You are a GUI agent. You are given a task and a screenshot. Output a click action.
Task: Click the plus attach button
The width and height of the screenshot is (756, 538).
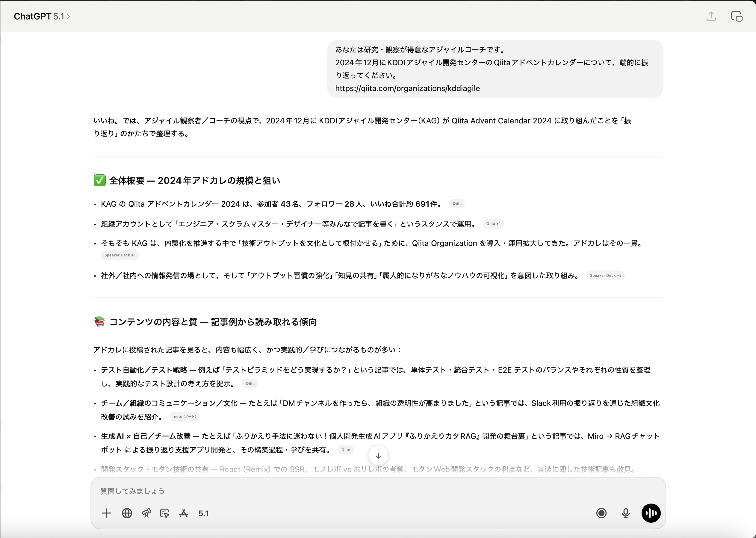pyautogui.click(x=106, y=513)
